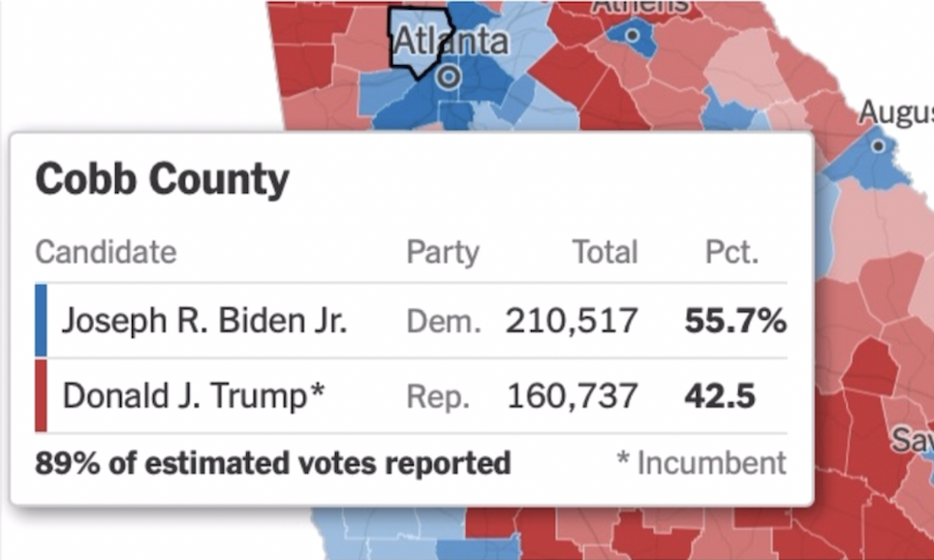The width and height of the screenshot is (934, 560).
Task: Click Trump's 160,737 vote total
Action: tap(572, 395)
